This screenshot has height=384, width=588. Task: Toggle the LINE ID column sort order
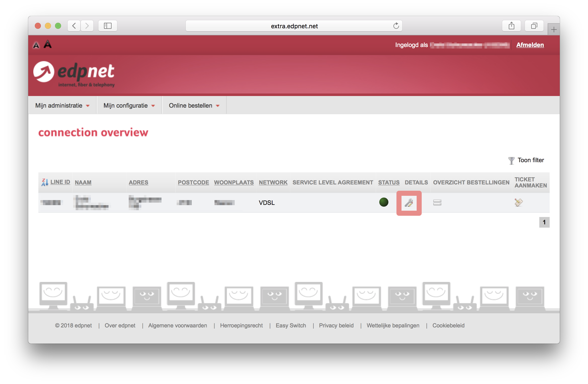(60, 181)
